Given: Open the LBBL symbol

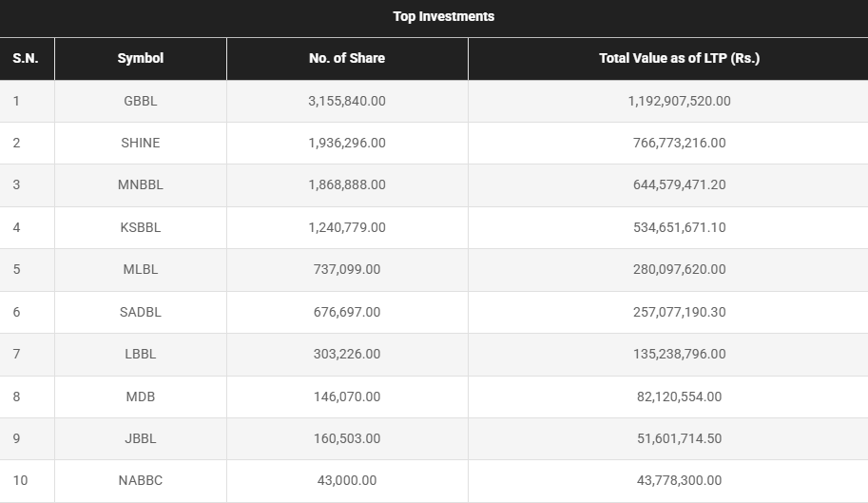Looking at the screenshot, I should (141, 354).
